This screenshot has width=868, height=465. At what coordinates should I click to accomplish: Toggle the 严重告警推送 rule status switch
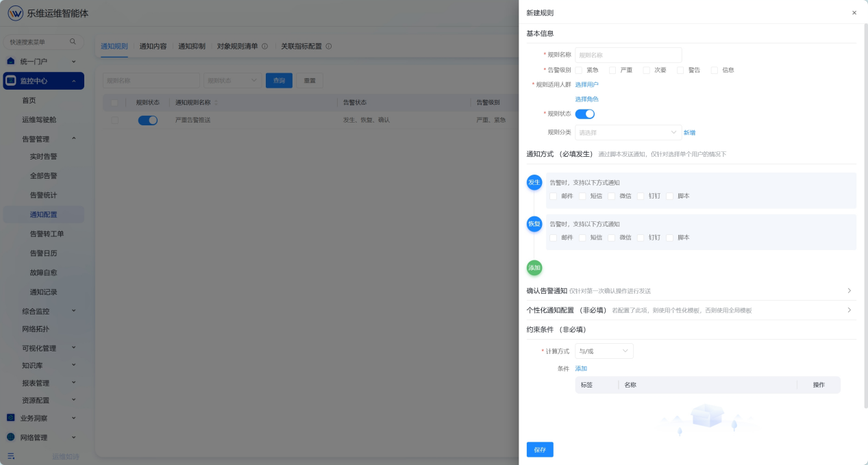point(148,120)
